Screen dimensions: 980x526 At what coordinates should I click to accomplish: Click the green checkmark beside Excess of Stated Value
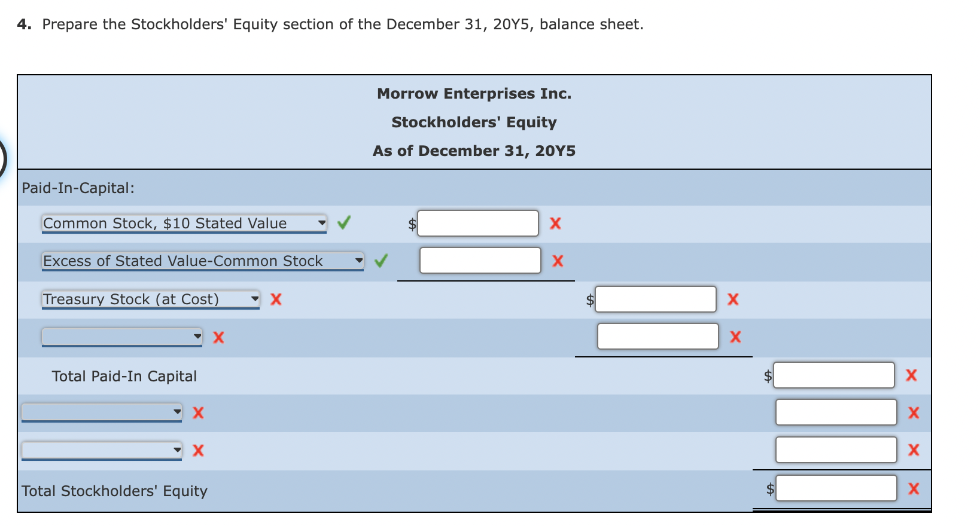[381, 261]
